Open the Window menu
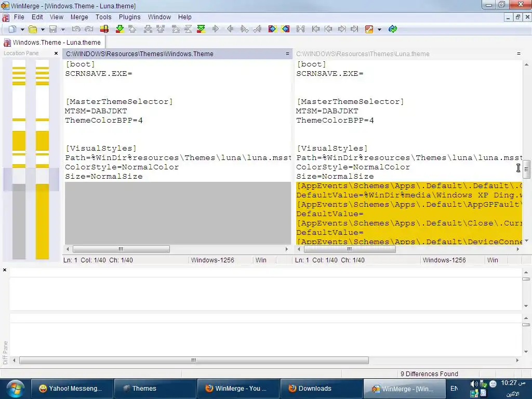This screenshot has height=399, width=532. point(159,17)
